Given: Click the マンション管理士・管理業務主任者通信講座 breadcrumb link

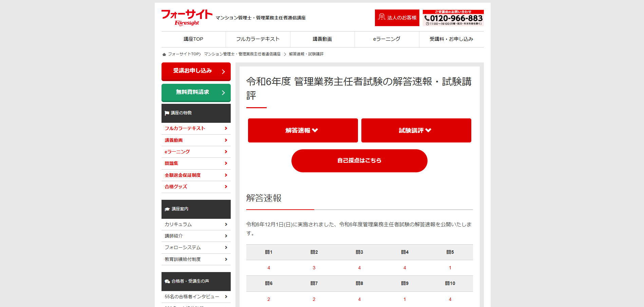Looking at the screenshot, I should click(x=242, y=54).
